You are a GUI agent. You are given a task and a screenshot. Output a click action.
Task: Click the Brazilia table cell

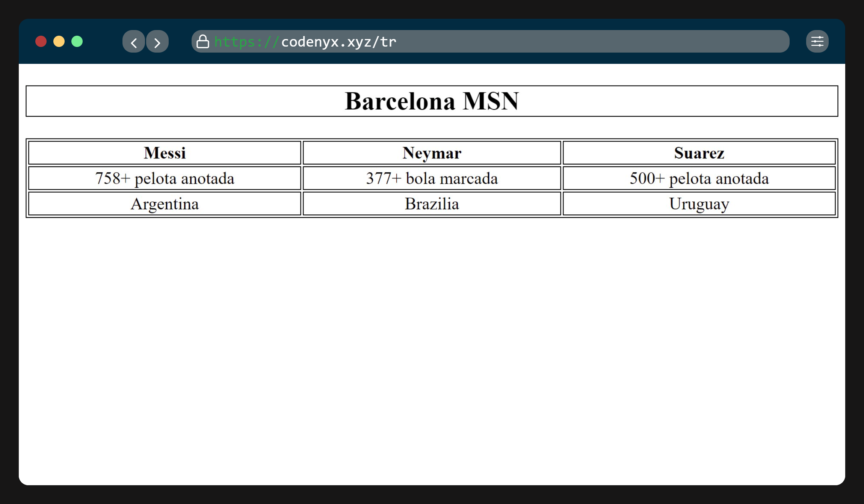coord(432,204)
